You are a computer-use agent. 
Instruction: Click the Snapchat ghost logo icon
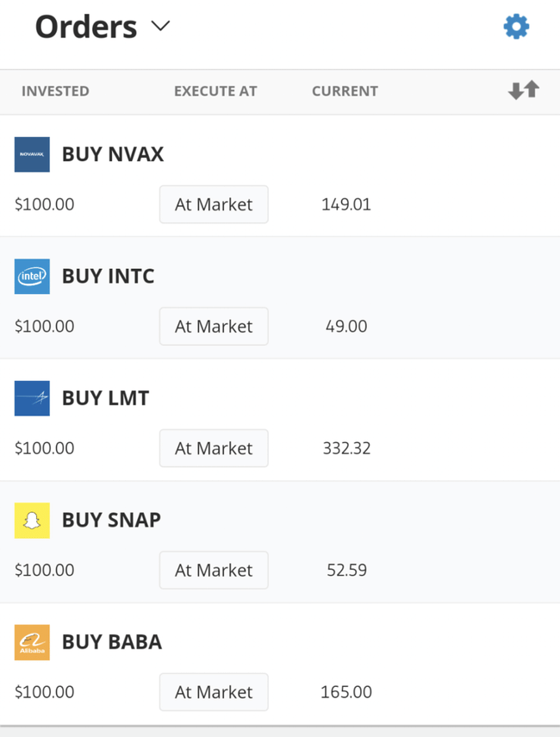pos(32,521)
